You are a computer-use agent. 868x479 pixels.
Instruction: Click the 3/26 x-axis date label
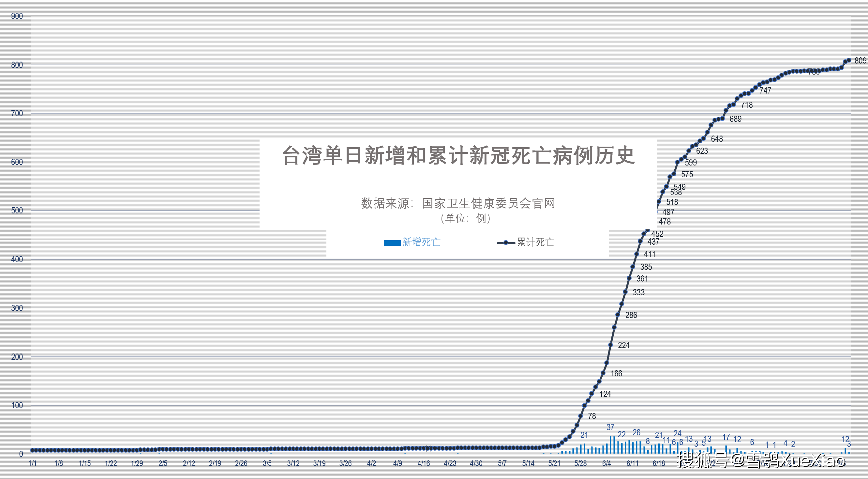pos(345,463)
